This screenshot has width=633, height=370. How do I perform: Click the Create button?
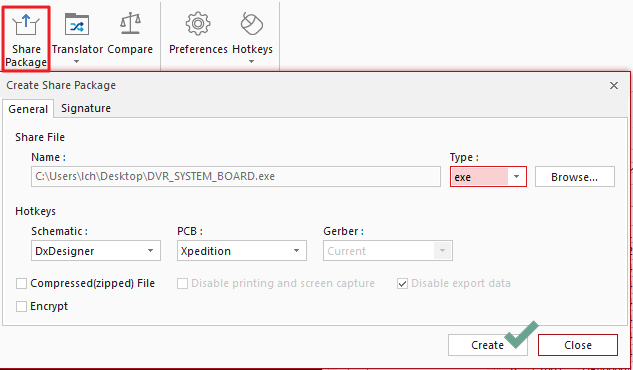[488, 345]
